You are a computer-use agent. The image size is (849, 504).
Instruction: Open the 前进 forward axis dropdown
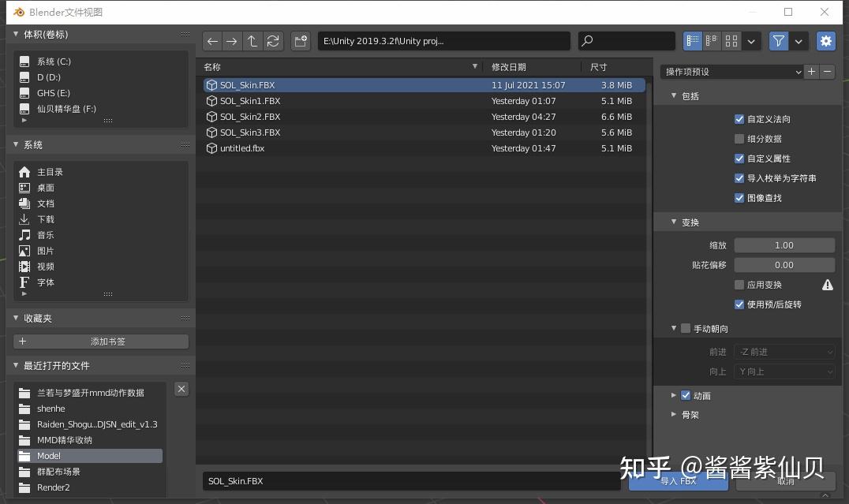[784, 352]
